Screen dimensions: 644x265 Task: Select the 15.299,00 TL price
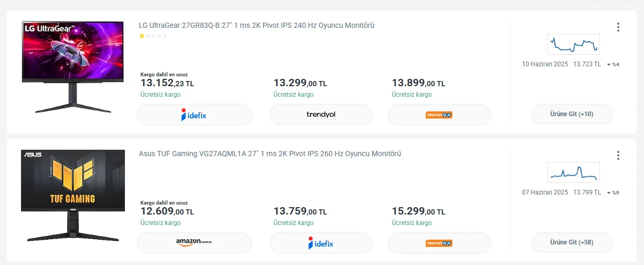[x=418, y=211]
